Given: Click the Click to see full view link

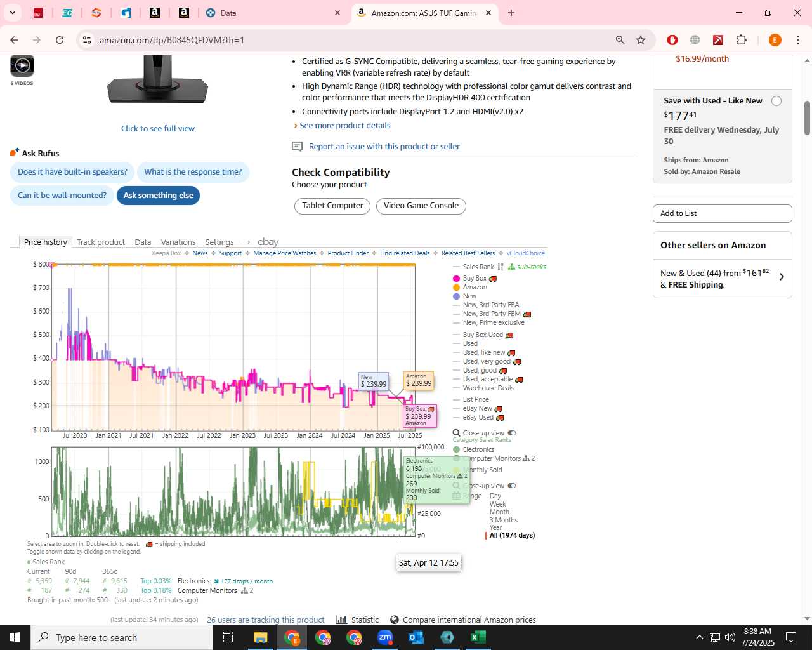Looking at the screenshot, I should [x=158, y=128].
